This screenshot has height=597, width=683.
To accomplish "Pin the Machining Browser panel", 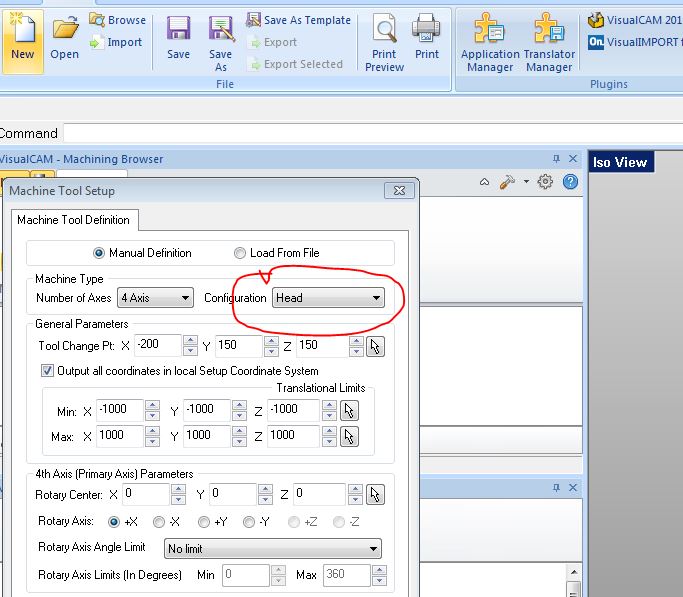I will [556, 159].
